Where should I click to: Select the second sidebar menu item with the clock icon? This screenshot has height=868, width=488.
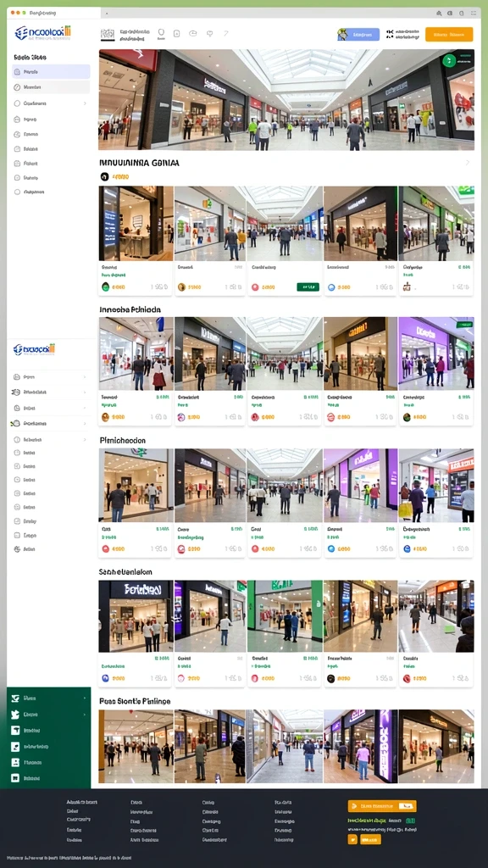(51, 87)
